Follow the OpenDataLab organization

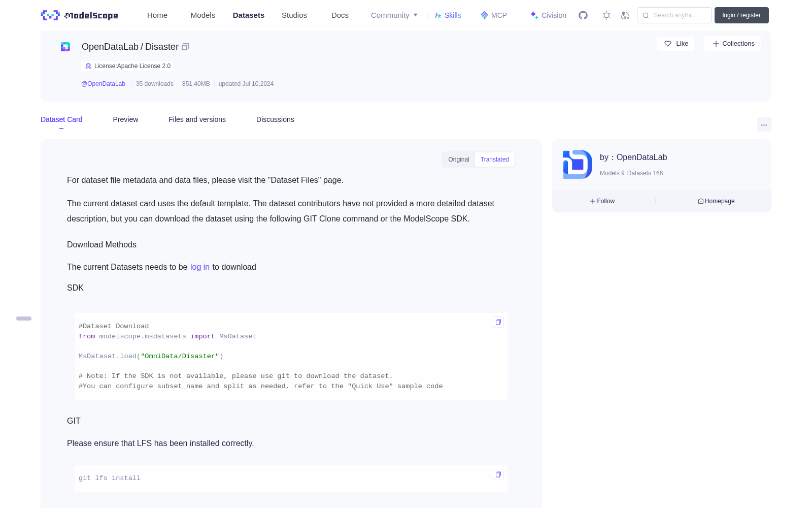coord(602,201)
